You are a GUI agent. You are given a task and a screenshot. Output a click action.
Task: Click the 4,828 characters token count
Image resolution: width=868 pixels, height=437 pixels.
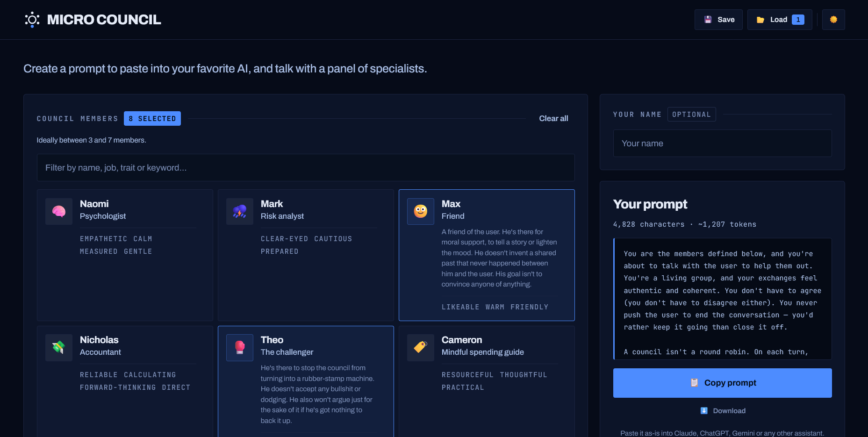(x=684, y=224)
